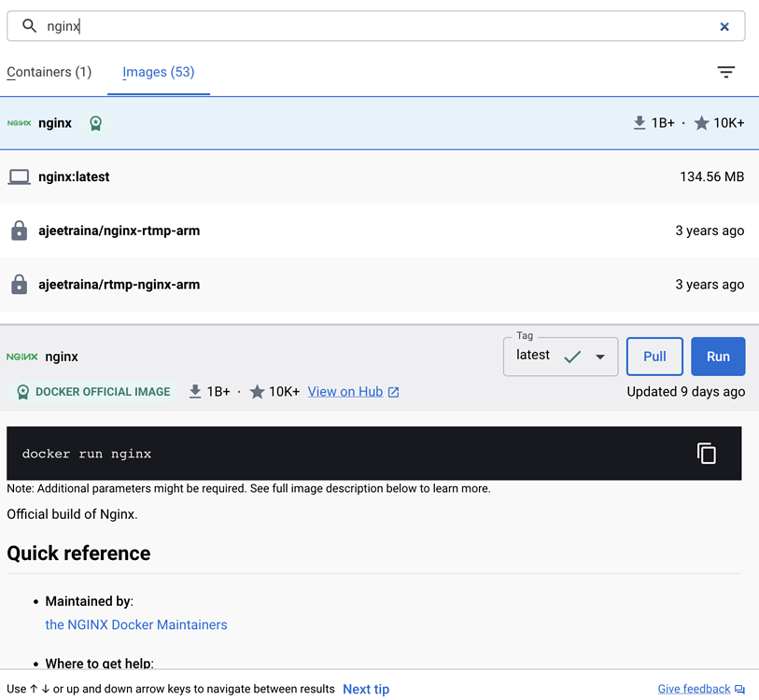Click the docker run nginx command text
Screen dimensions: 759x700
click(87, 454)
